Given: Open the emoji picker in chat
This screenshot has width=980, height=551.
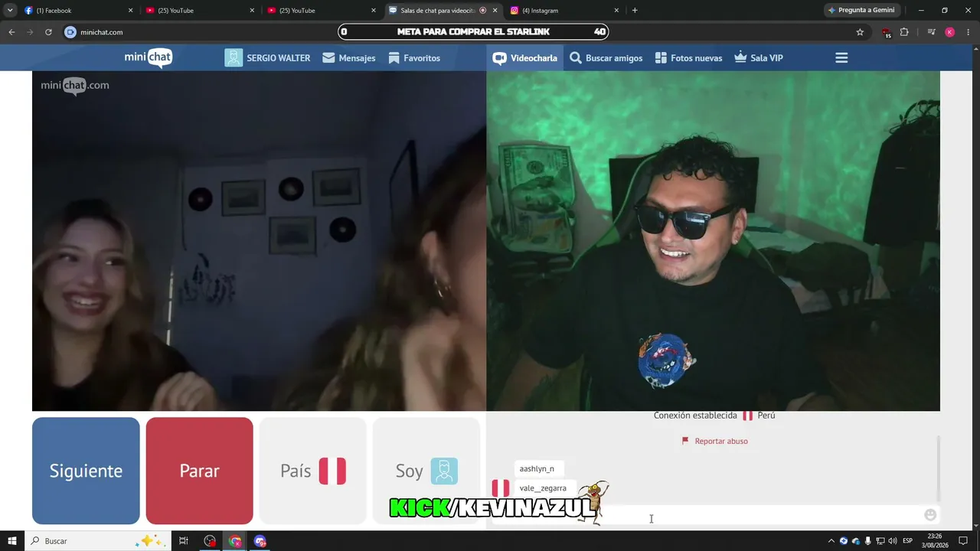Looking at the screenshot, I should 930,515.
